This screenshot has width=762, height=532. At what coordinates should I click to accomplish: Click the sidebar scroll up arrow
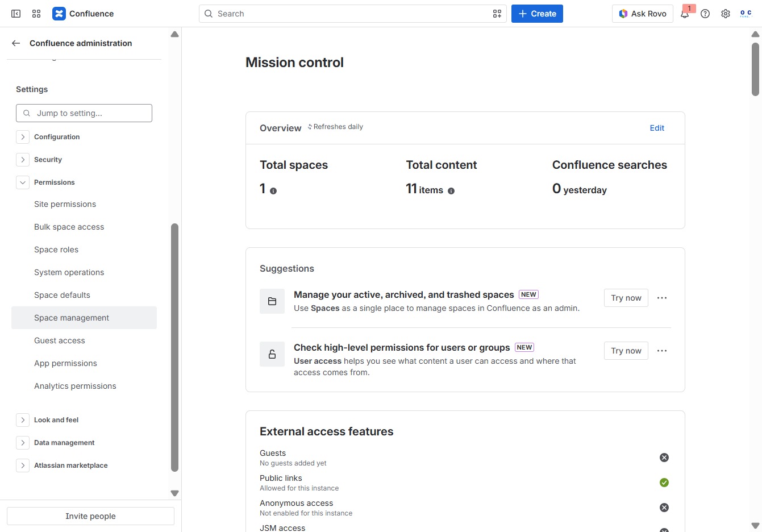[x=174, y=34]
